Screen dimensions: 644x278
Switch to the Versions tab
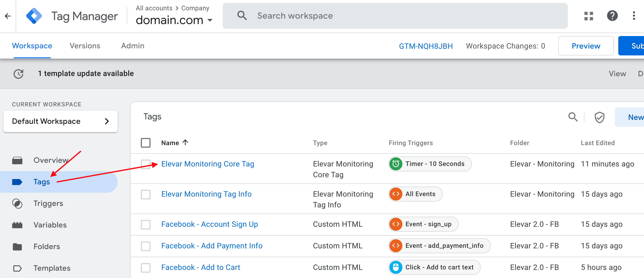click(85, 46)
